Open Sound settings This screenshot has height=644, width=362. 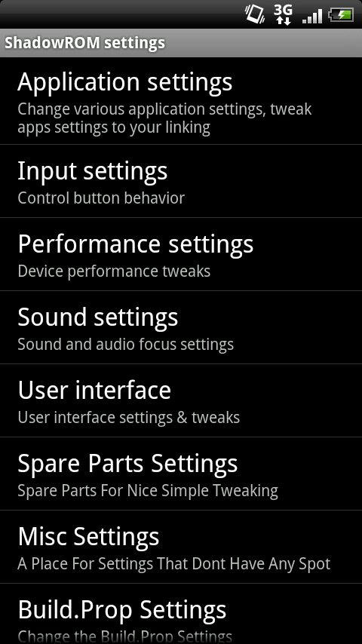pyautogui.click(x=181, y=327)
